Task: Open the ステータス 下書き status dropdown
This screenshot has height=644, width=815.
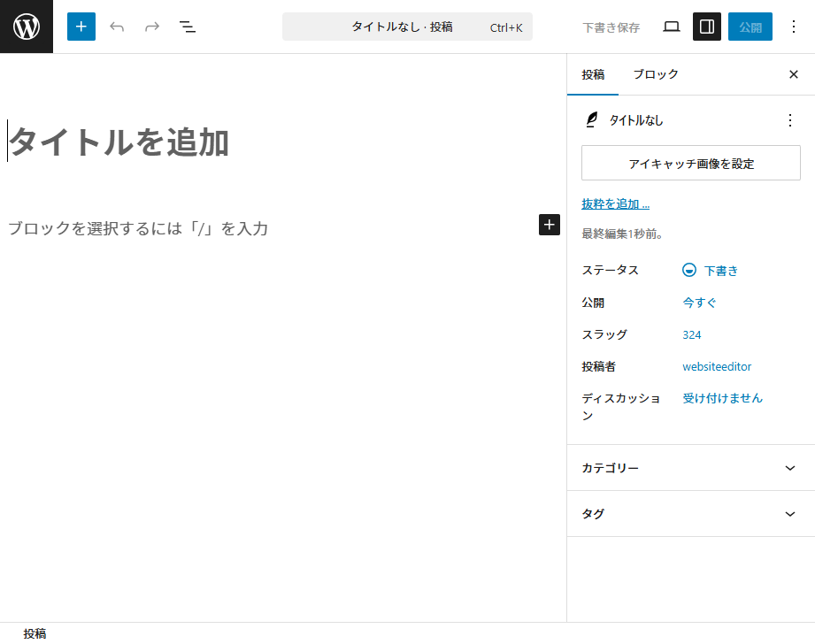Action: point(711,271)
